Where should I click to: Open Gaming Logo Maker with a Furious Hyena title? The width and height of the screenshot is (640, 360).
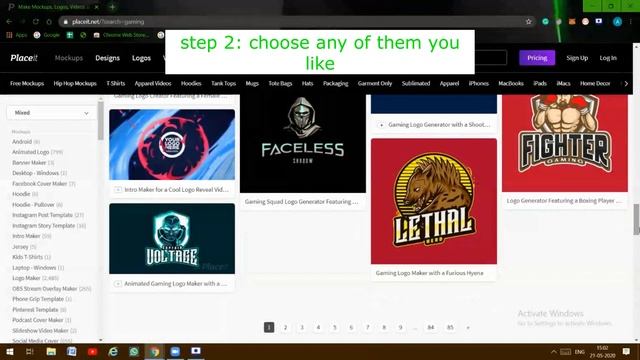pyautogui.click(x=429, y=273)
